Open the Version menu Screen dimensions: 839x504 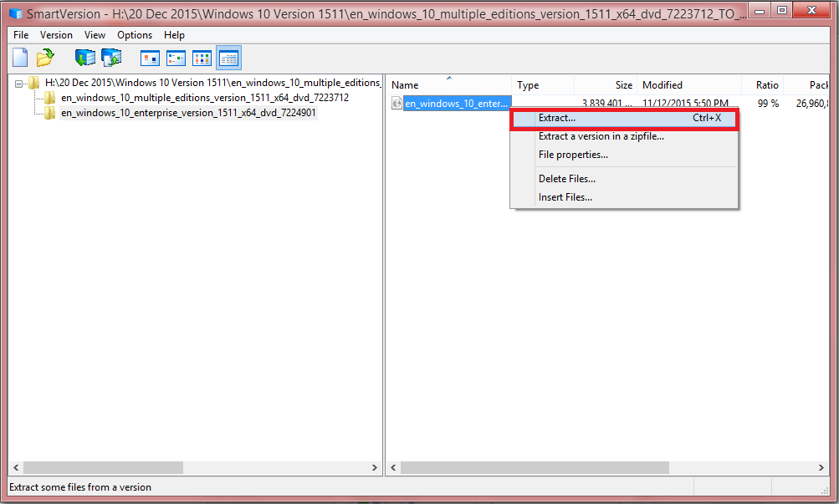[56, 35]
